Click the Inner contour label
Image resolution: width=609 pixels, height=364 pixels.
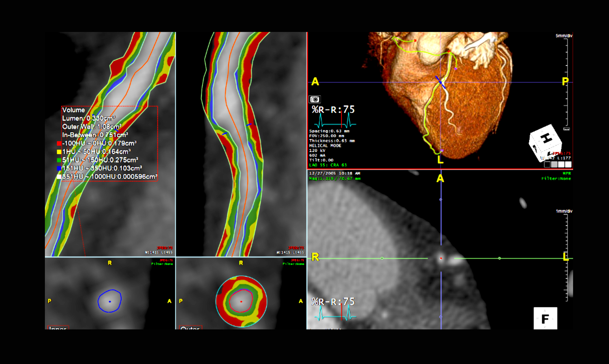click(x=58, y=328)
